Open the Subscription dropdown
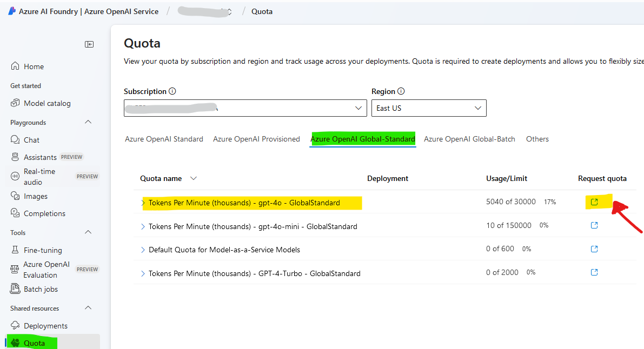644x349 pixels. pos(245,108)
